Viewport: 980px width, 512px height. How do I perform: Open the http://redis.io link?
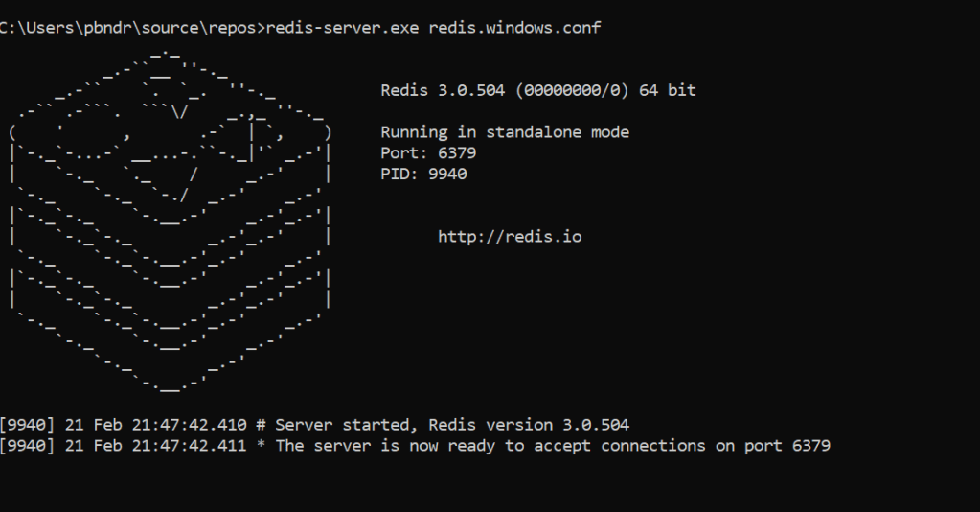[510, 236]
